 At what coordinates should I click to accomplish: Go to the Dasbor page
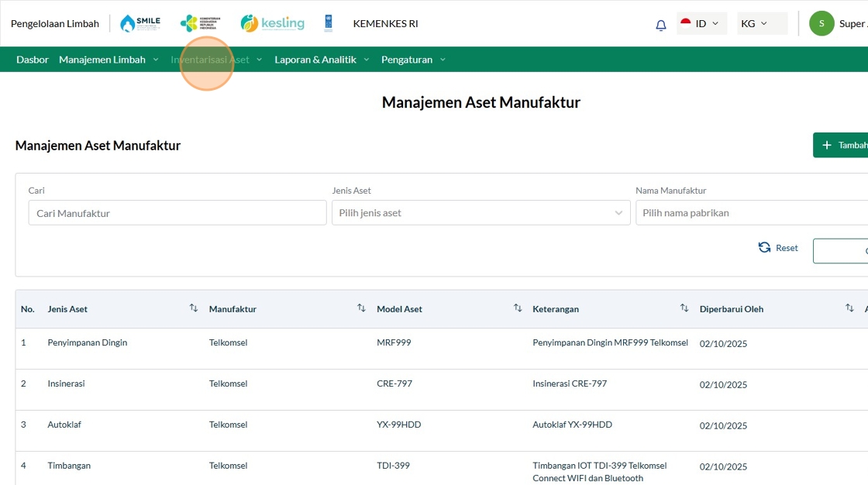(x=33, y=60)
